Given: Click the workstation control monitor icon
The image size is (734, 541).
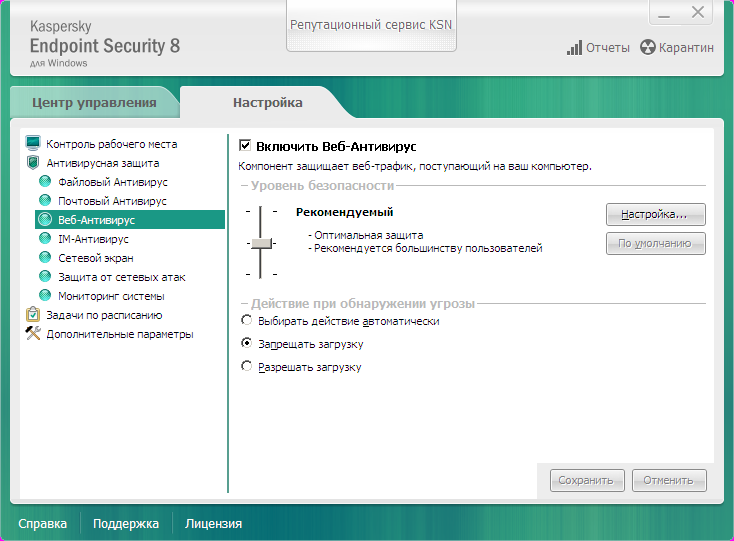Looking at the screenshot, I should [33, 143].
